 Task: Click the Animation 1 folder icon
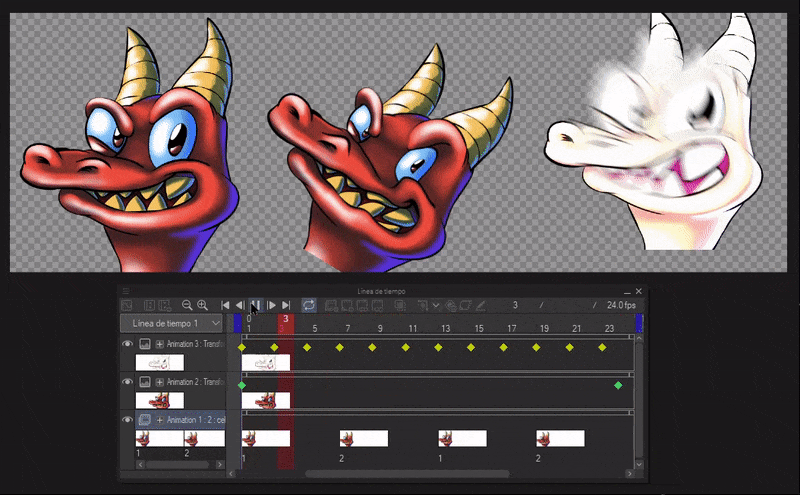(x=145, y=419)
